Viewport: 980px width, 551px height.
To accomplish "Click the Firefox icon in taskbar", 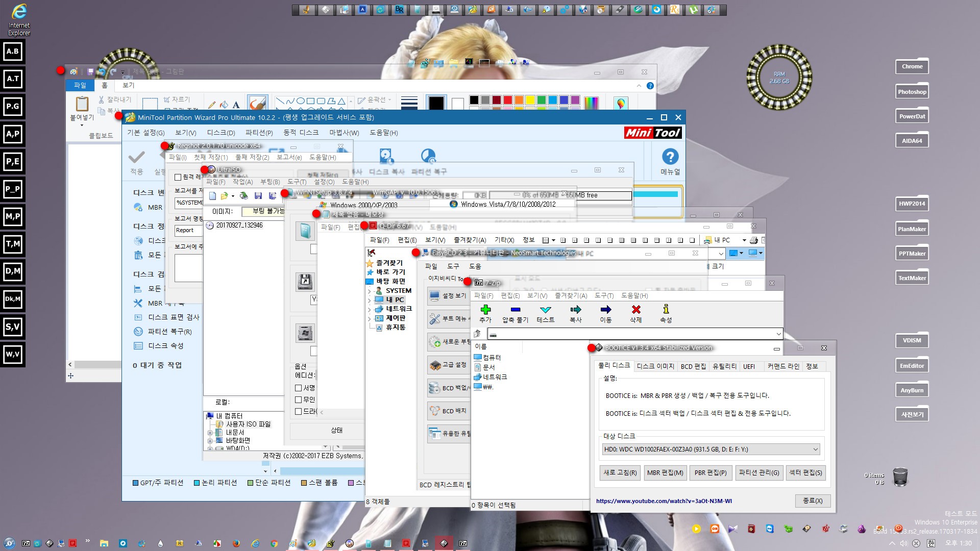I will pyautogui.click(x=236, y=543).
